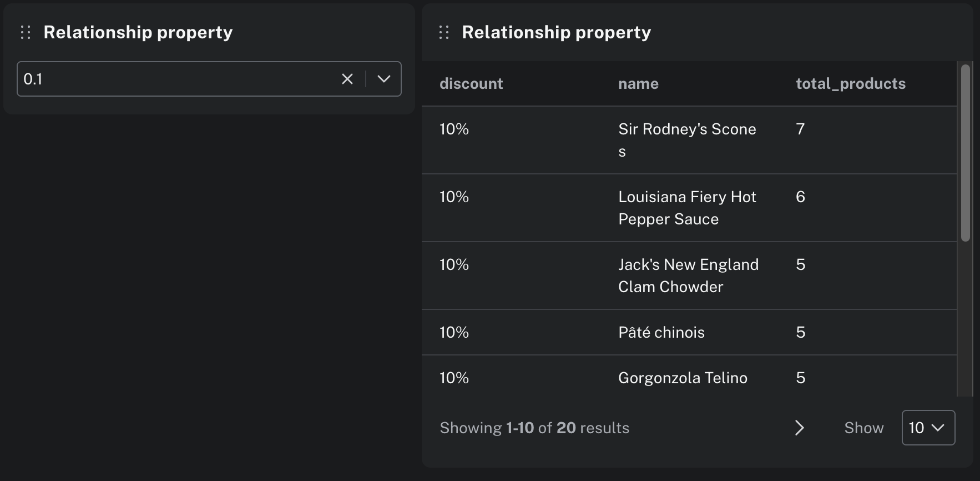The width and height of the screenshot is (980, 481).
Task: Click inside the 0.1 input field
Action: pos(166,79)
